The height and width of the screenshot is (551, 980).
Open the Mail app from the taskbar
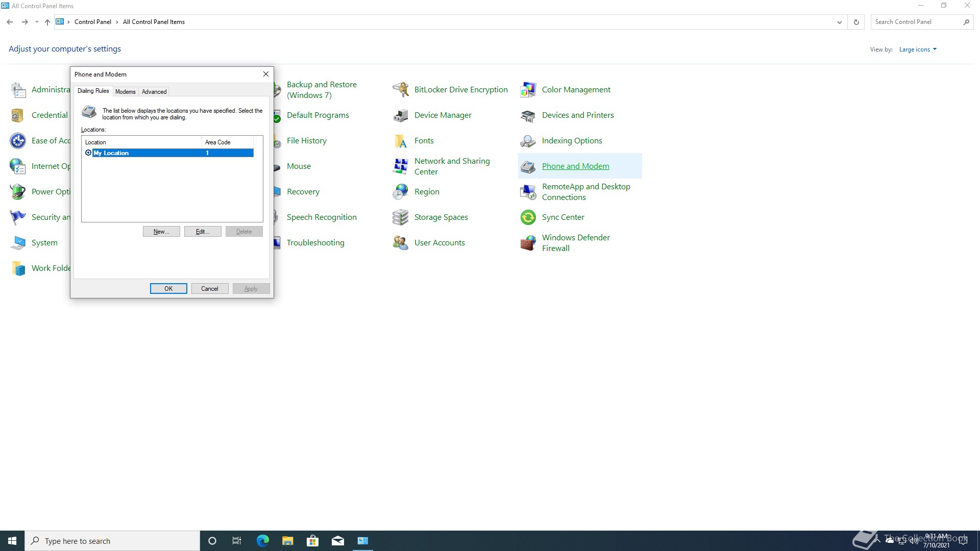tap(337, 541)
